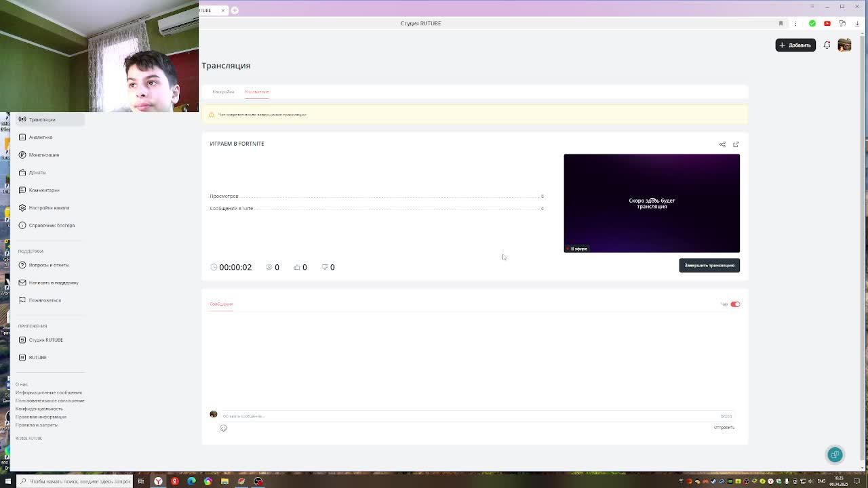Open Информационные сообщения link
This screenshot has width=868, height=488.
pos(49,392)
